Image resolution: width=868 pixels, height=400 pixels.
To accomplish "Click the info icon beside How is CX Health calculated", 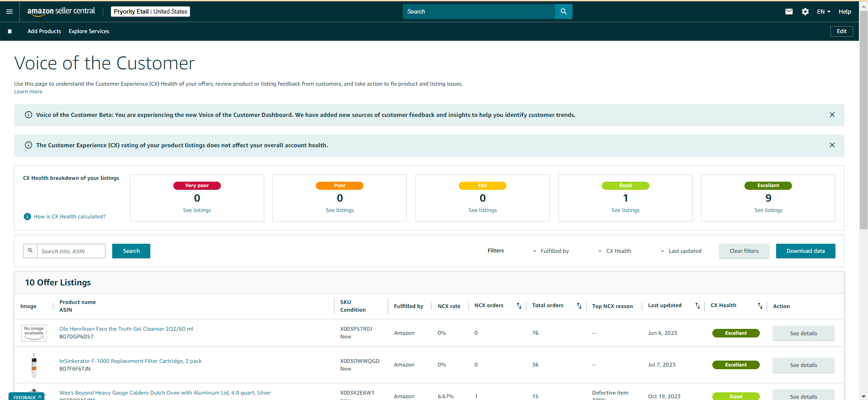I will [27, 217].
